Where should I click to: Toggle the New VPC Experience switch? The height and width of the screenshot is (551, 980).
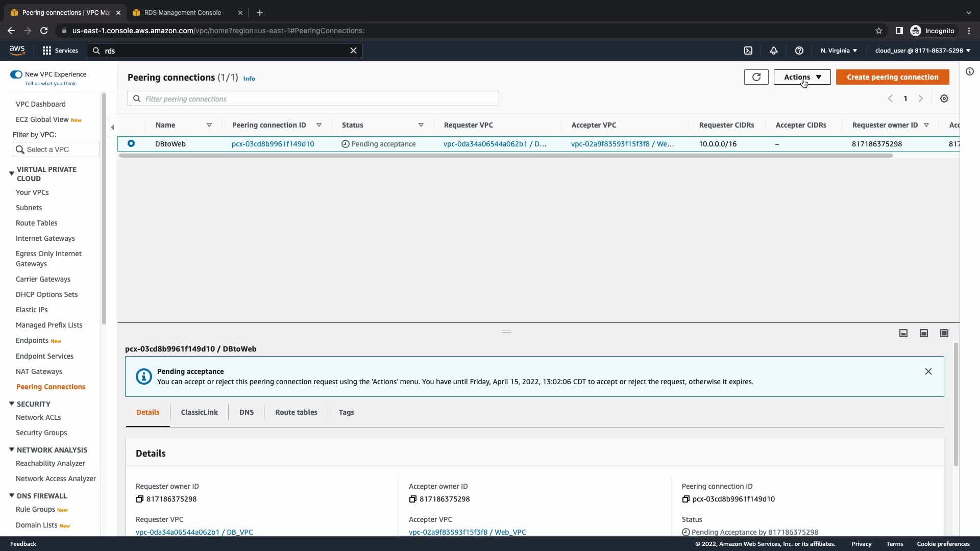coord(16,74)
